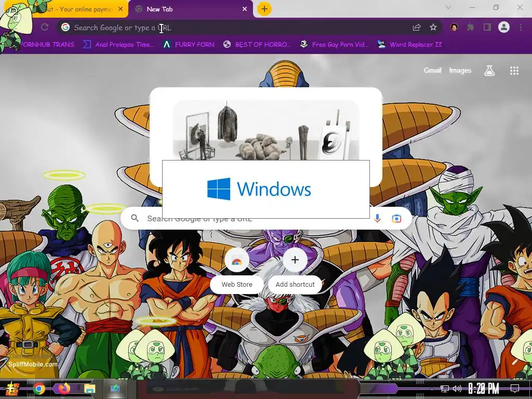Open the pinned app next to File Explorer
This screenshot has width=532, height=399.
[115, 389]
